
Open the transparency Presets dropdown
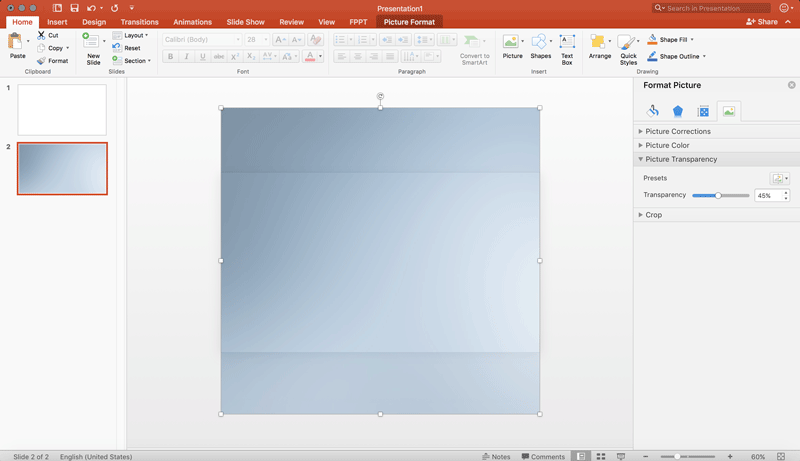tap(779, 178)
